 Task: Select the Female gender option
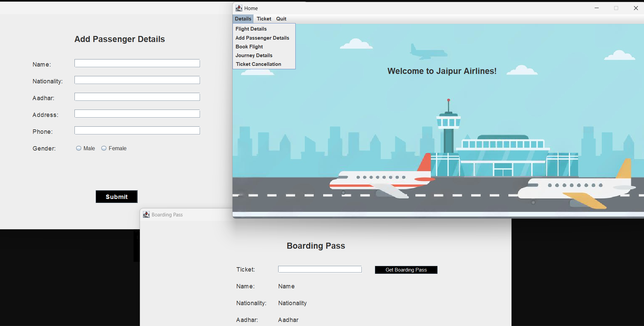[104, 148]
